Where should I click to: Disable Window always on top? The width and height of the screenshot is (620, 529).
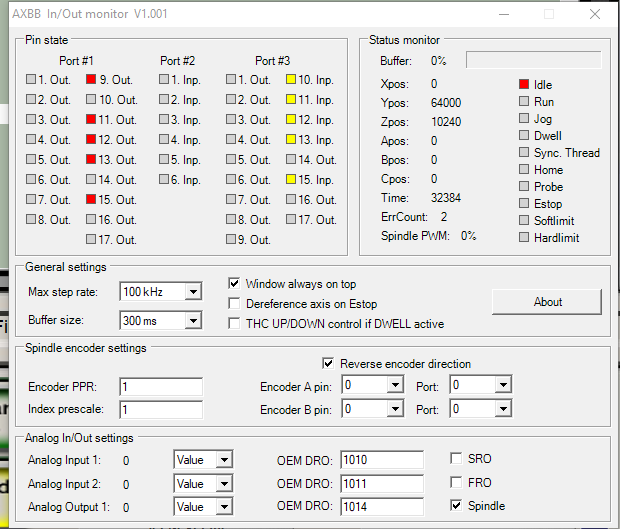(234, 283)
